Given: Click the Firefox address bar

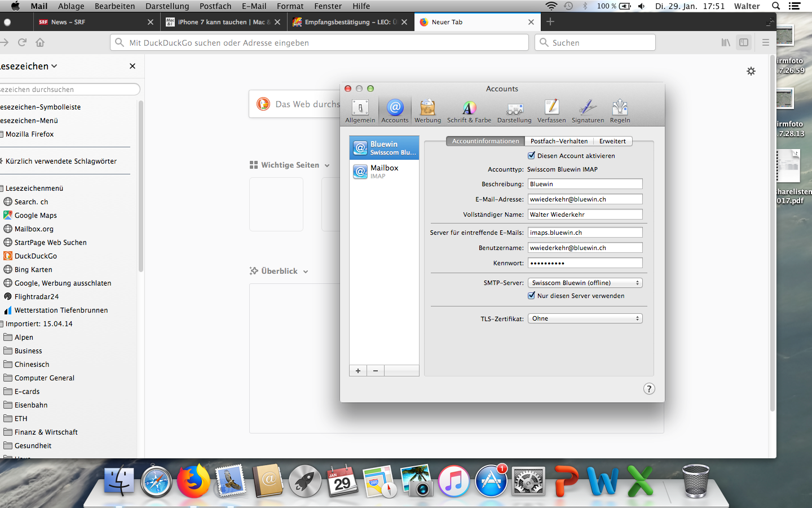Looking at the screenshot, I should [319, 42].
